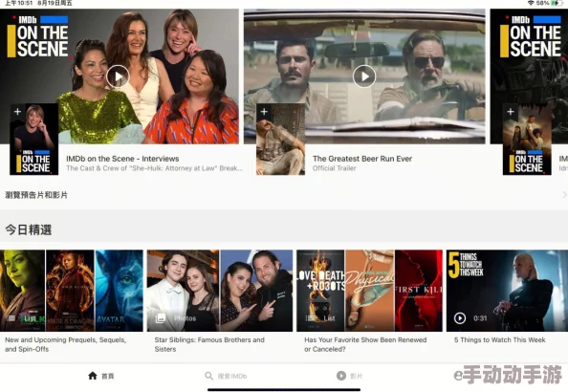568x392 pixels.
Task: Open Has Your Favorite Show Been Renewed caption
Action: 365,344
